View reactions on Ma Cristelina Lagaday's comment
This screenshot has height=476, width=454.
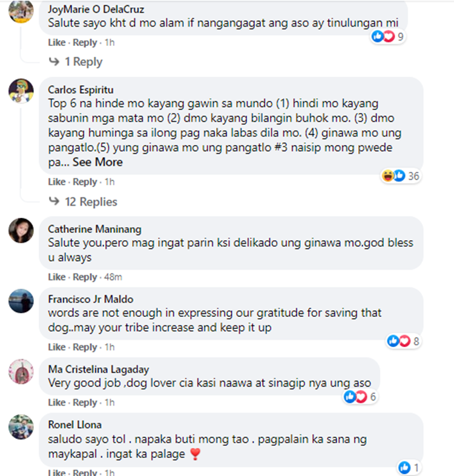click(360, 397)
